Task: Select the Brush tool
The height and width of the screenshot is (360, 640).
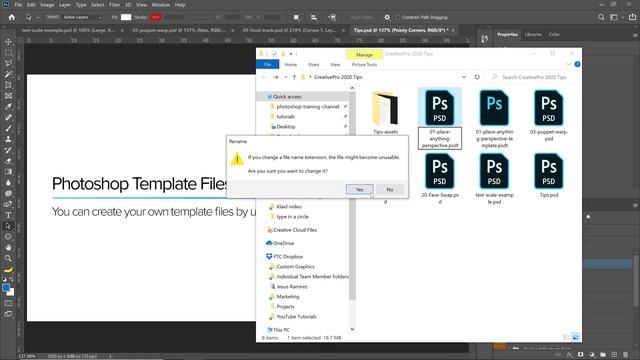Action: coord(8,128)
